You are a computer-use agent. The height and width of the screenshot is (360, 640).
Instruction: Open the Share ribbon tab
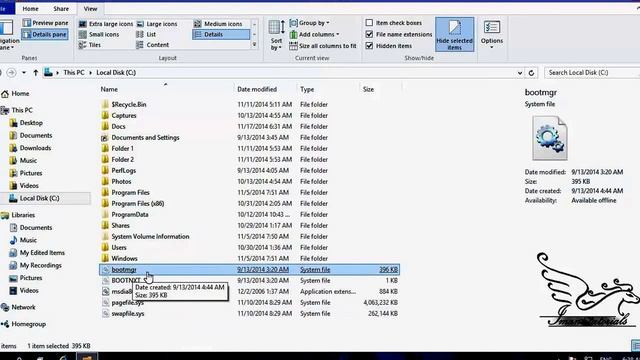click(x=61, y=9)
